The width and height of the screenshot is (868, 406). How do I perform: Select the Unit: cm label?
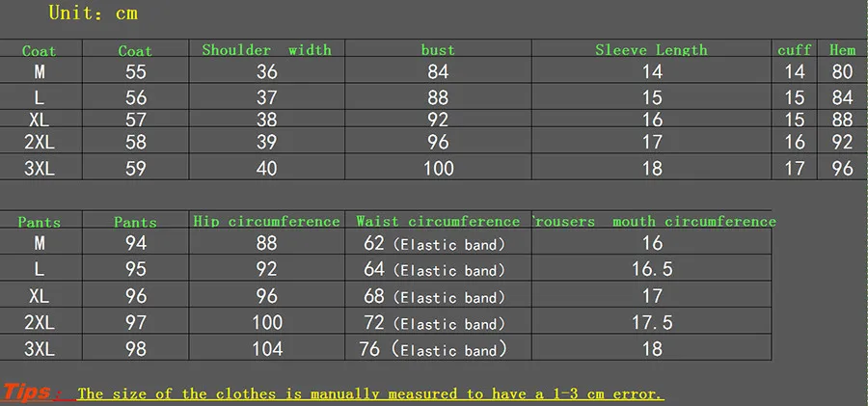(x=93, y=13)
